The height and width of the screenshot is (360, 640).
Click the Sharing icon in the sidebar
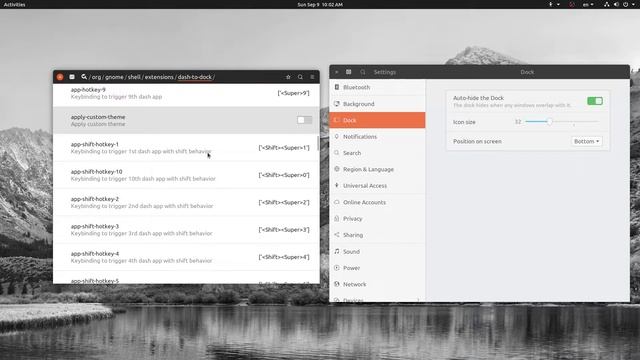point(337,235)
